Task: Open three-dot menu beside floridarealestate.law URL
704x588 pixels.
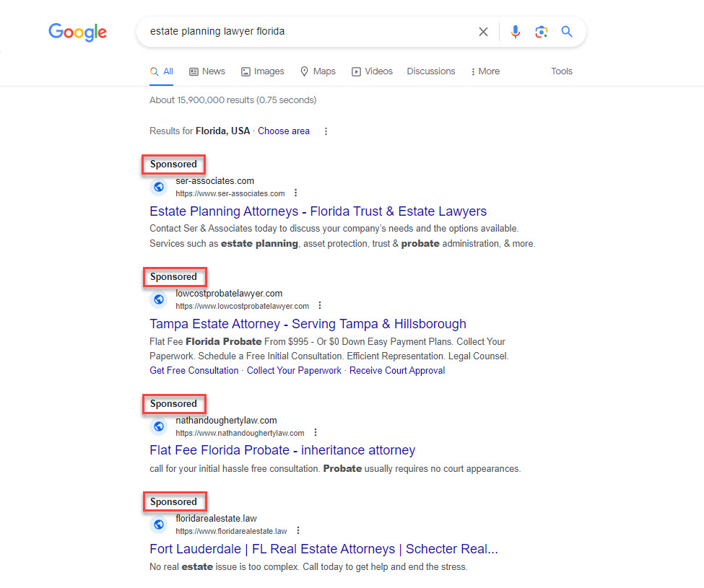Action: click(x=298, y=530)
